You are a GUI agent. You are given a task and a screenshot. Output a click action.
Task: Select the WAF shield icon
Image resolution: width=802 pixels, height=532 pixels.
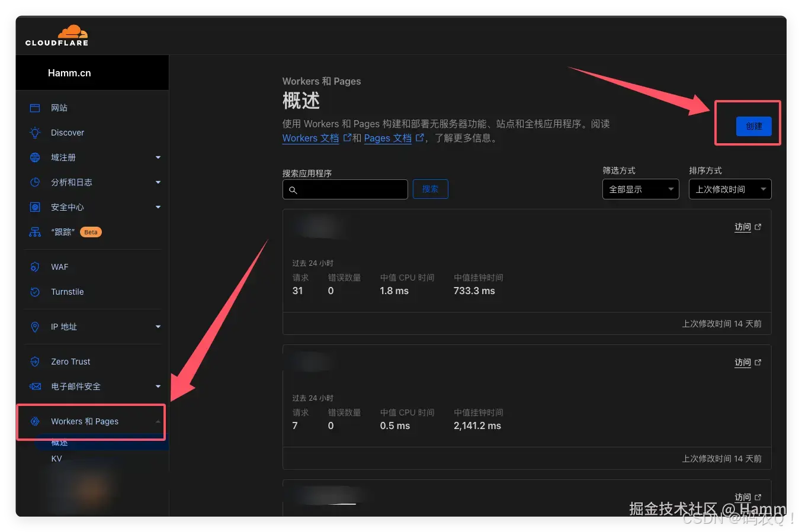tap(35, 267)
